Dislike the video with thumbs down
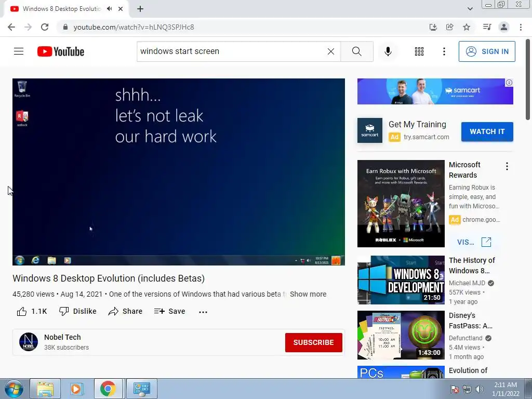The height and width of the screenshot is (399, 532). click(x=78, y=311)
